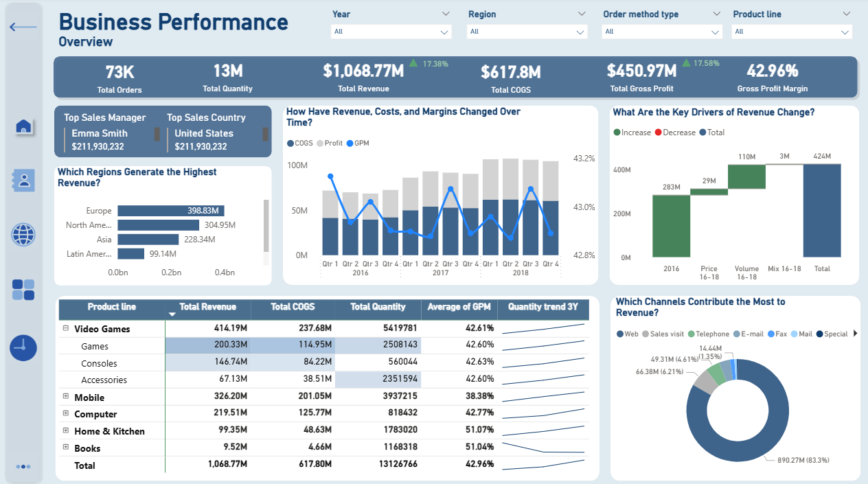Viewport: 868px width, 484px height.
Task: Expand the Mobile product line row
Action: [67, 397]
